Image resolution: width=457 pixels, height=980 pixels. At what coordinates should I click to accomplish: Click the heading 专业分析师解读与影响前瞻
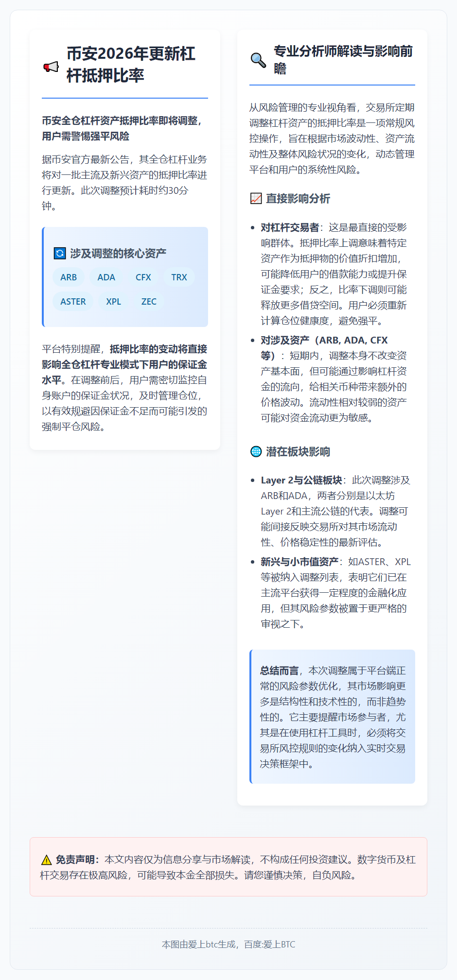(343, 60)
